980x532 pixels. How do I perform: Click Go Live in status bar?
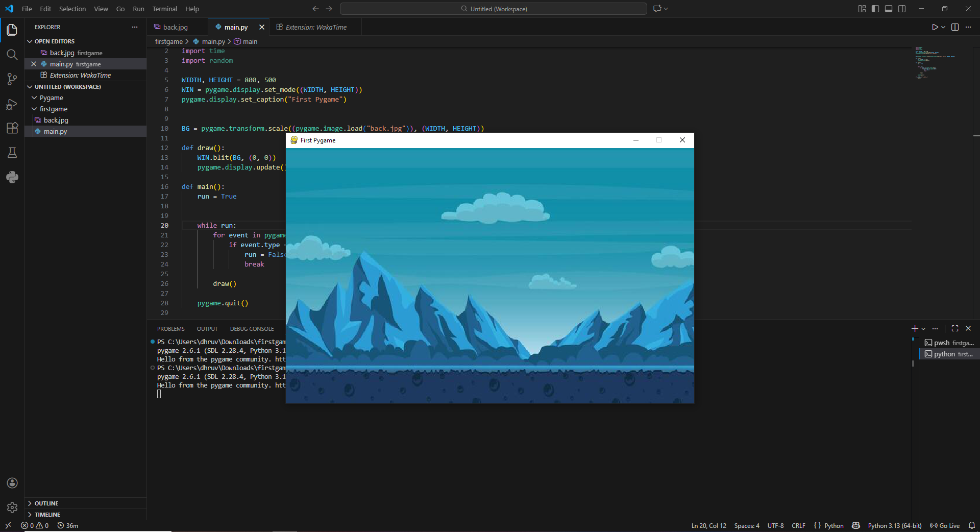point(945,526)
